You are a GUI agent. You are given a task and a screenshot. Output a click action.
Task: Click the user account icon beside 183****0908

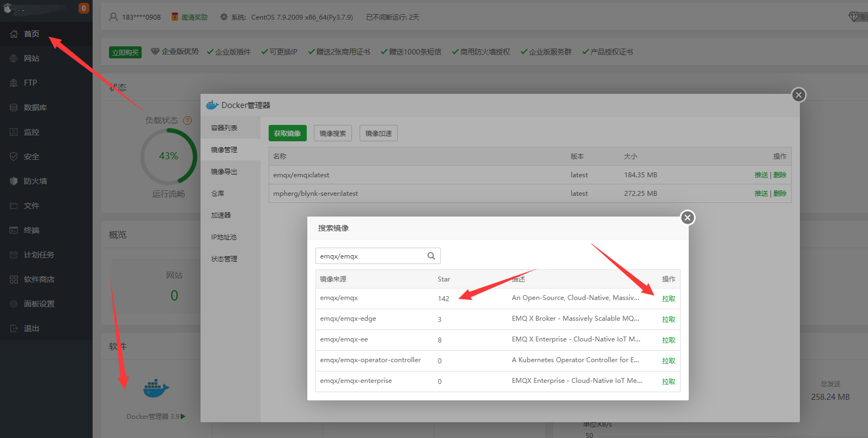click(113, 17)
